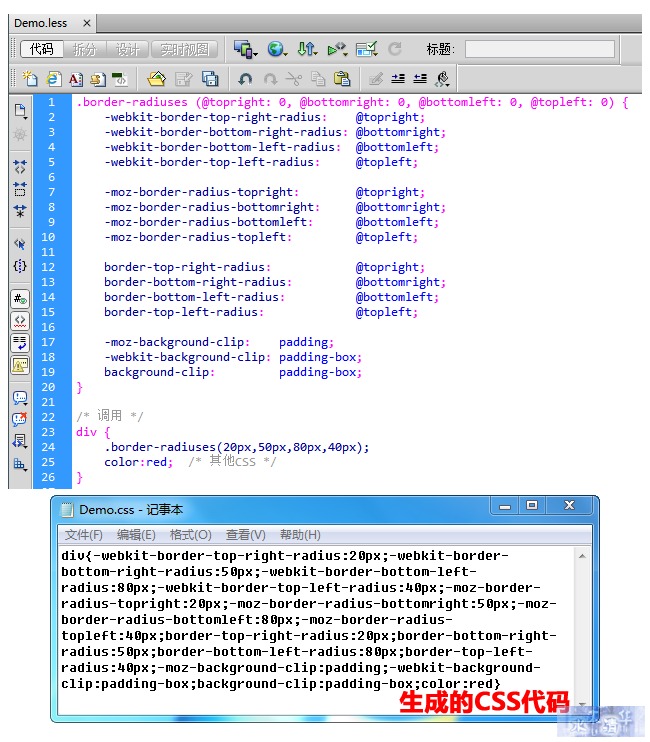650x742 pixels.
Task: Close the Demo.css Notepad window
Action: click(x=570, y=506)
